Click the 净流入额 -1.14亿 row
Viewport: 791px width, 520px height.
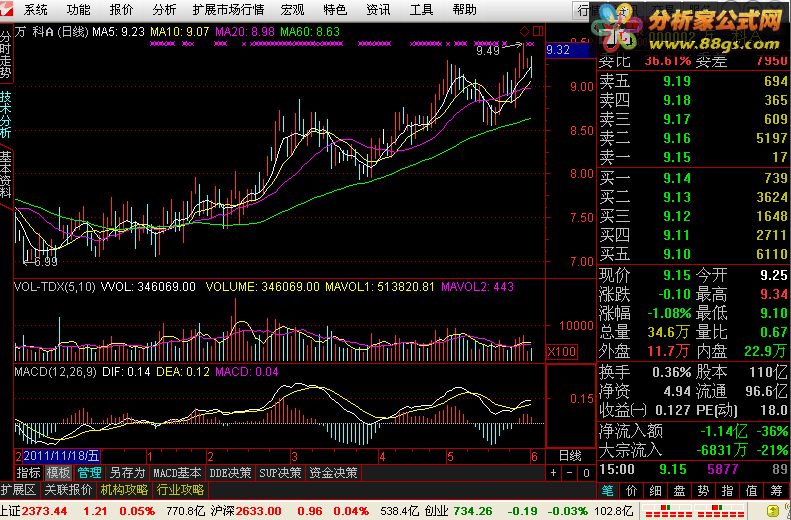coord(693,431)
